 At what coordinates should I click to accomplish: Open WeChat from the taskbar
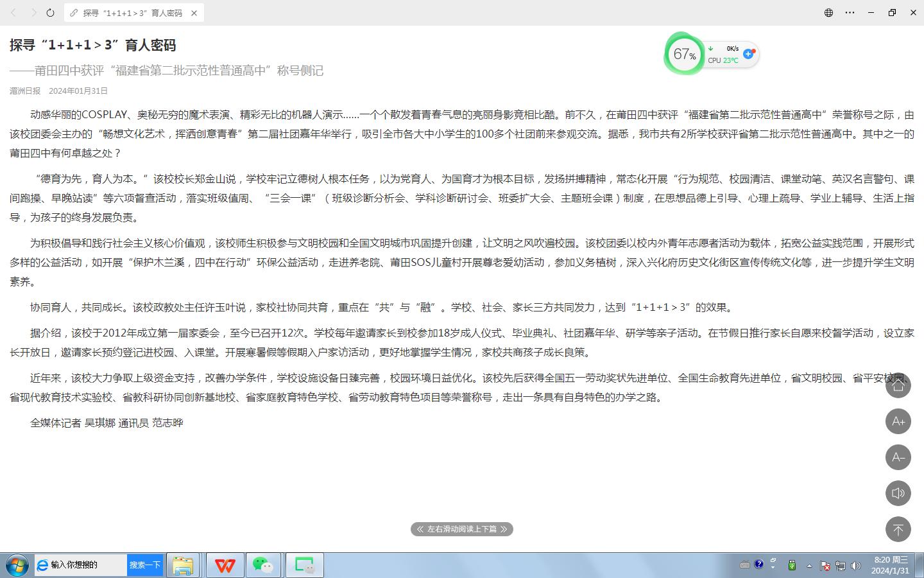pos(263,565)
